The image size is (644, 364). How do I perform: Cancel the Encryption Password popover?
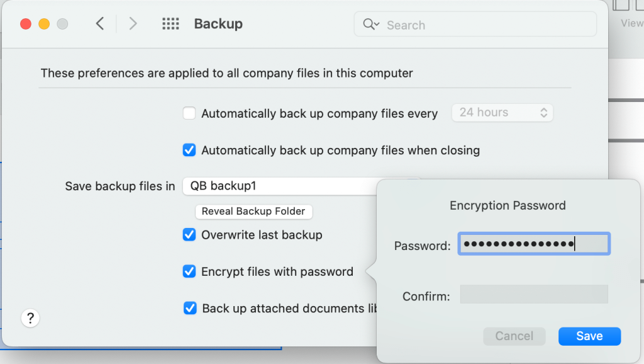pos(514,336)
